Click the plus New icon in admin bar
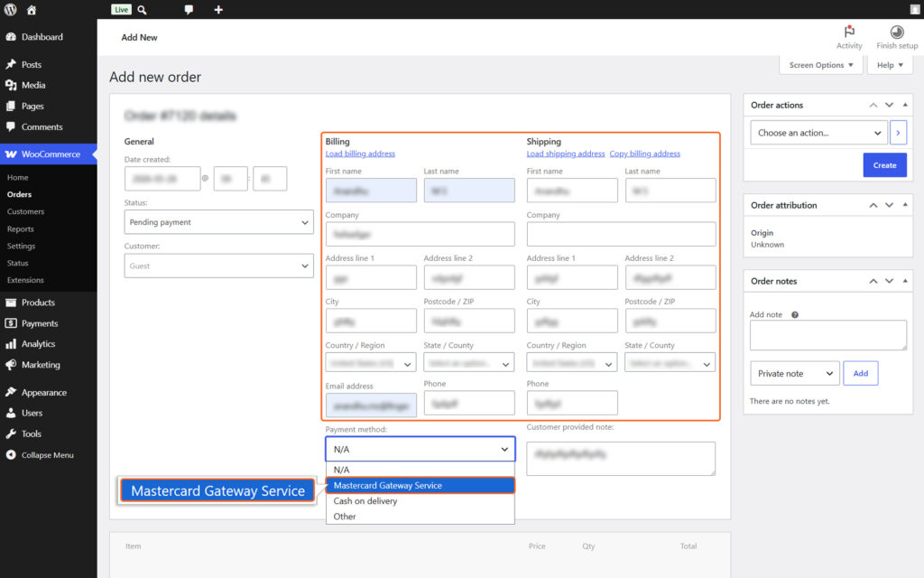 218,9
